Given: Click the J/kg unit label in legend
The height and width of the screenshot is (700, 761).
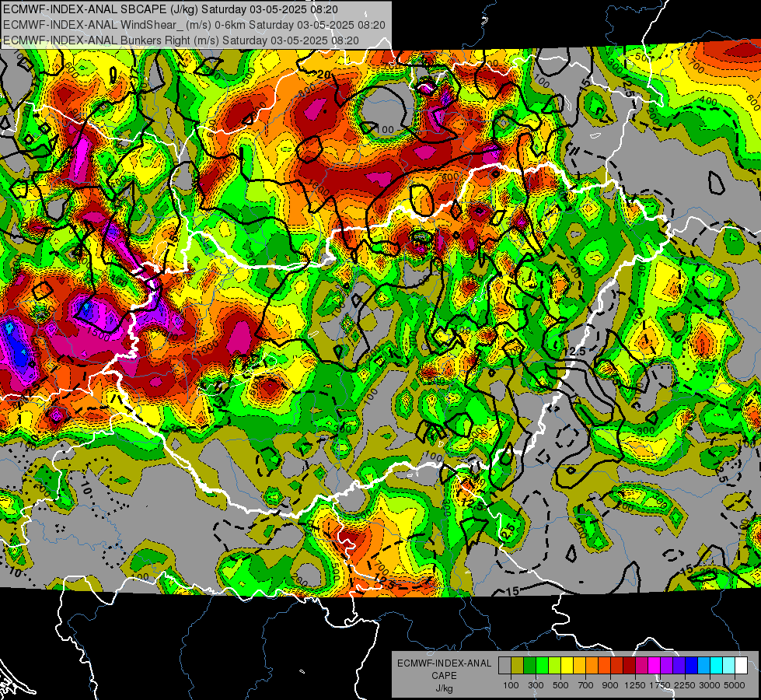Looking at the screenshot, I should (x=444, y=688).
